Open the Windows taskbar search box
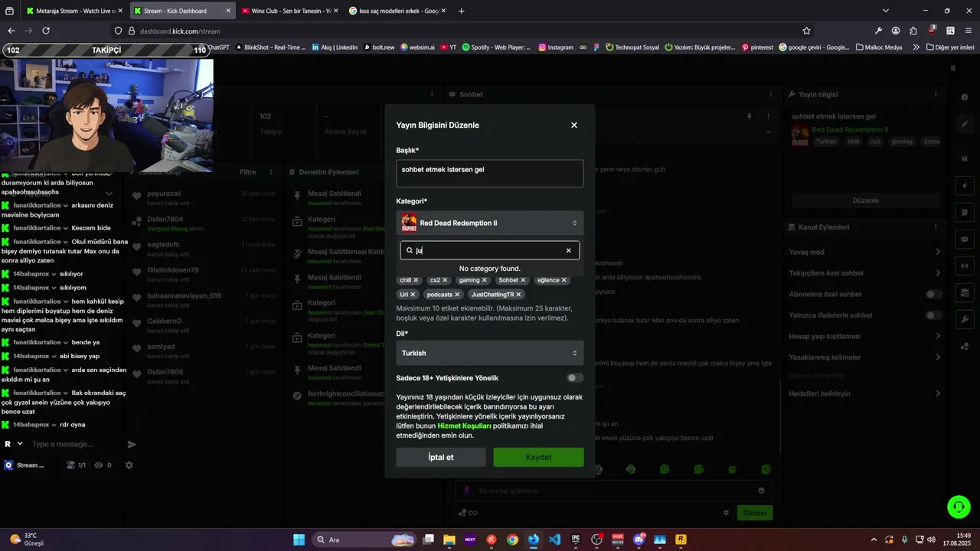Image resolution: width=980 pixels, height=551 pixels. pos(366,540)
